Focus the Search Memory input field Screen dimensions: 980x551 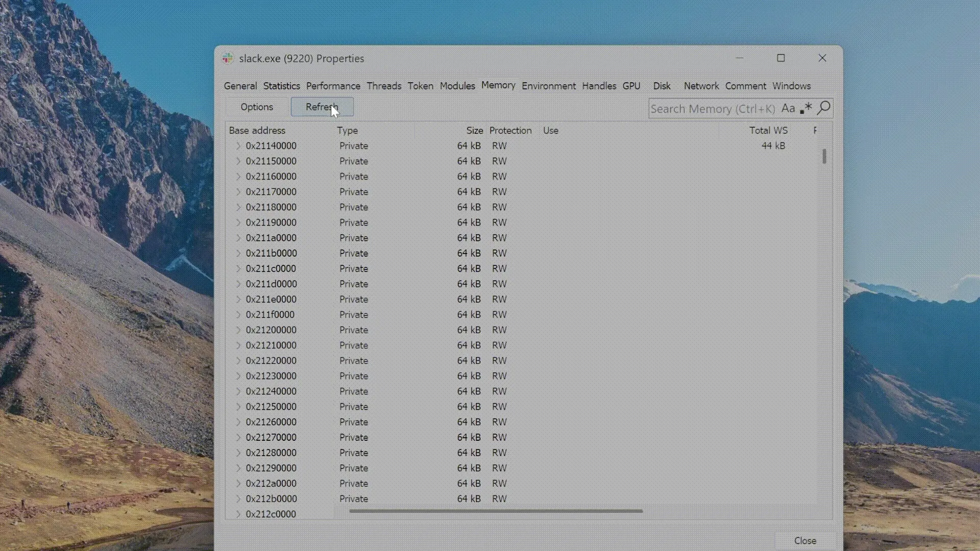coord(712,109)
